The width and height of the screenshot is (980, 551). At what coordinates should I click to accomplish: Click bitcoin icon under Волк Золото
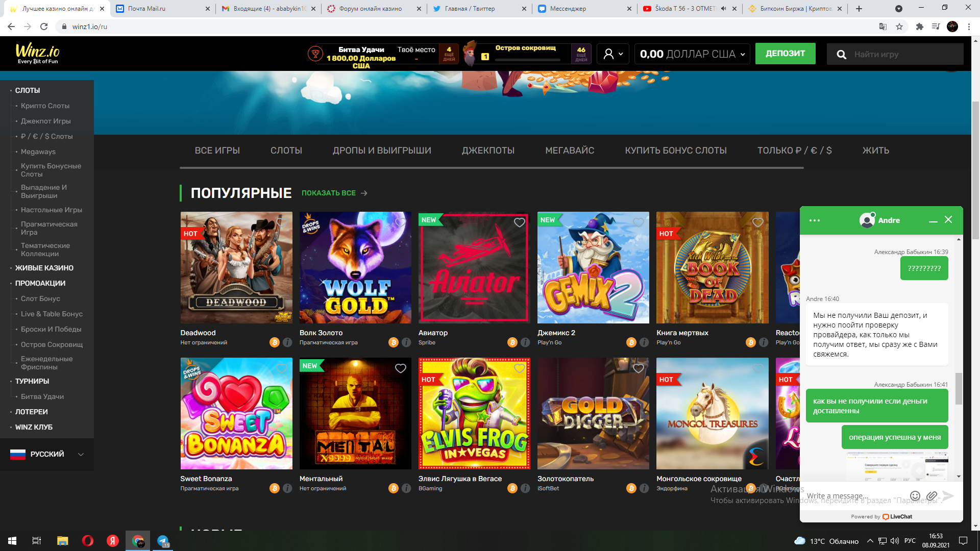(x=394, y=342)
